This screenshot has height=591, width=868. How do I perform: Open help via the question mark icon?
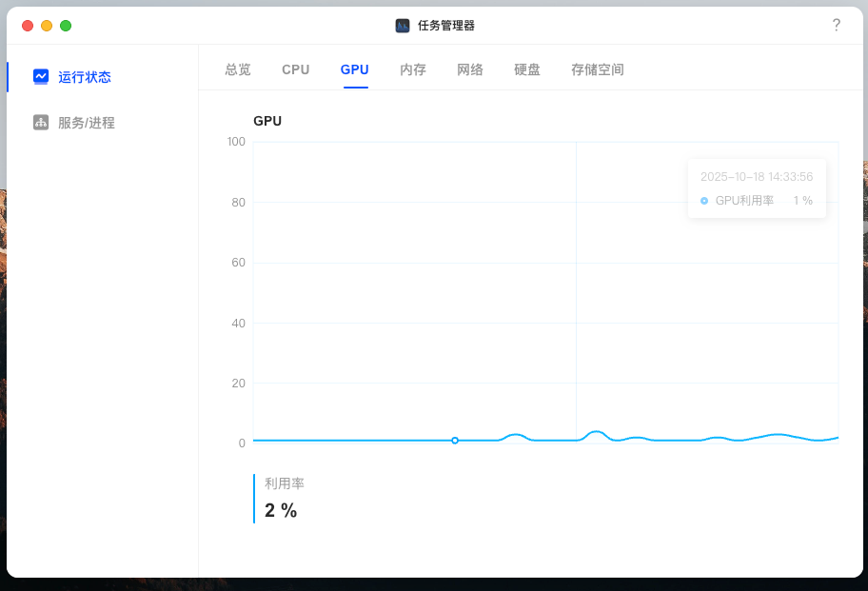(x=836, y=26)
